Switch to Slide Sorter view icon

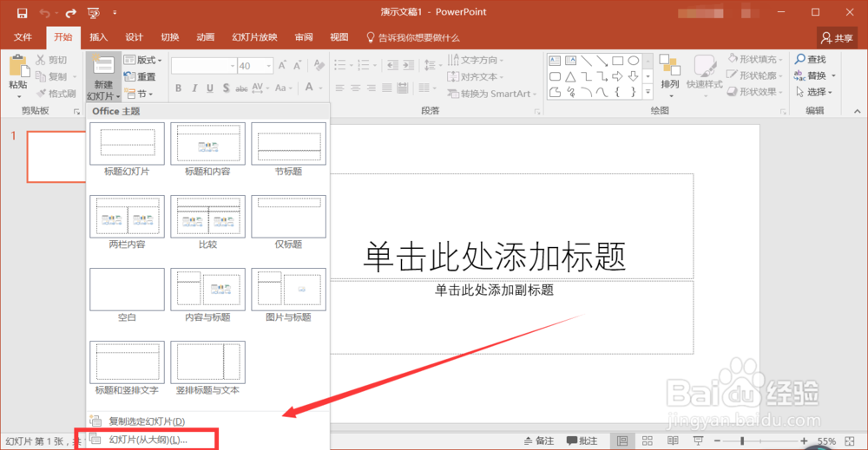coord(648,440)
